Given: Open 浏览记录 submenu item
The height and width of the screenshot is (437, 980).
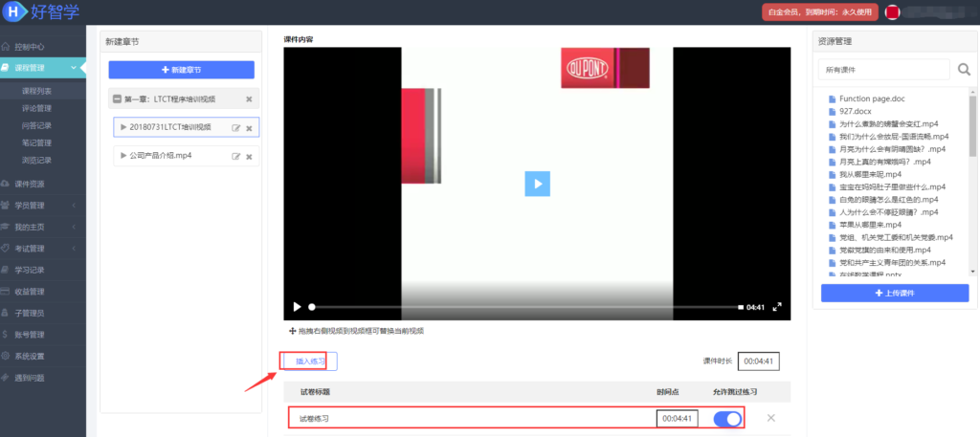Looking at the screenshot, I should point(37,161).
